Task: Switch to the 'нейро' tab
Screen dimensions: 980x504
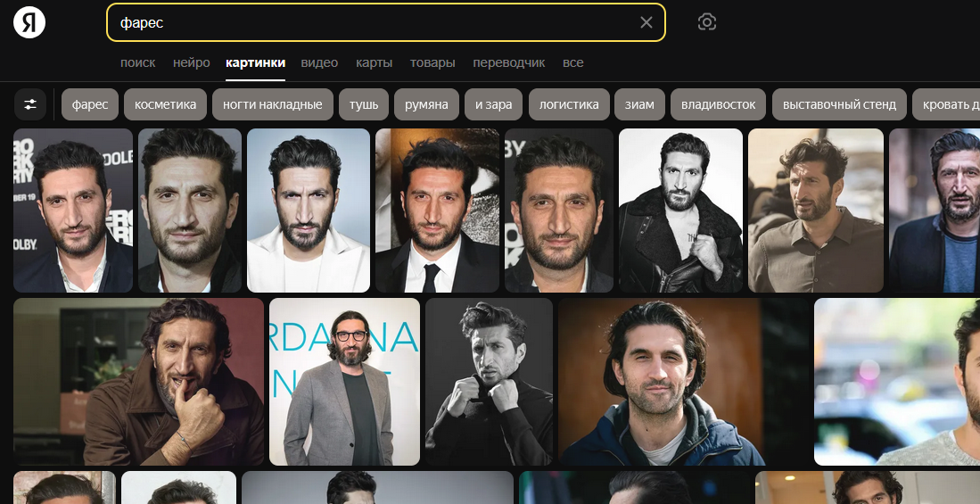Action: pos(191,62)
